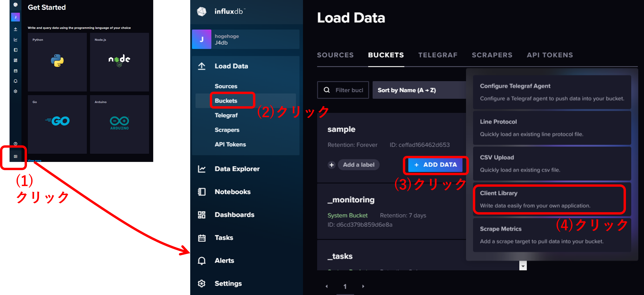Click the Tasks calendar icon

click(201, 238)
